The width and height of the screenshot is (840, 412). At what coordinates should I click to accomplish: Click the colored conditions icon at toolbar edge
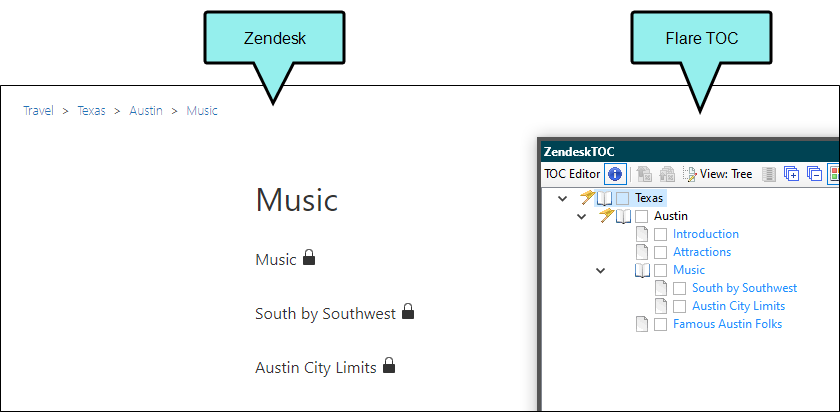(x=834, y=174)
